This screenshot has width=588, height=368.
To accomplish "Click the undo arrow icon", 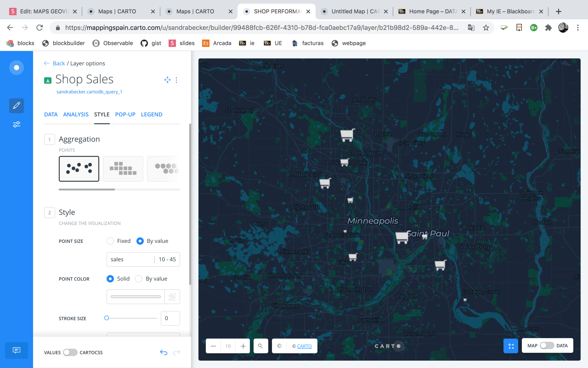I will pos(164,352).
